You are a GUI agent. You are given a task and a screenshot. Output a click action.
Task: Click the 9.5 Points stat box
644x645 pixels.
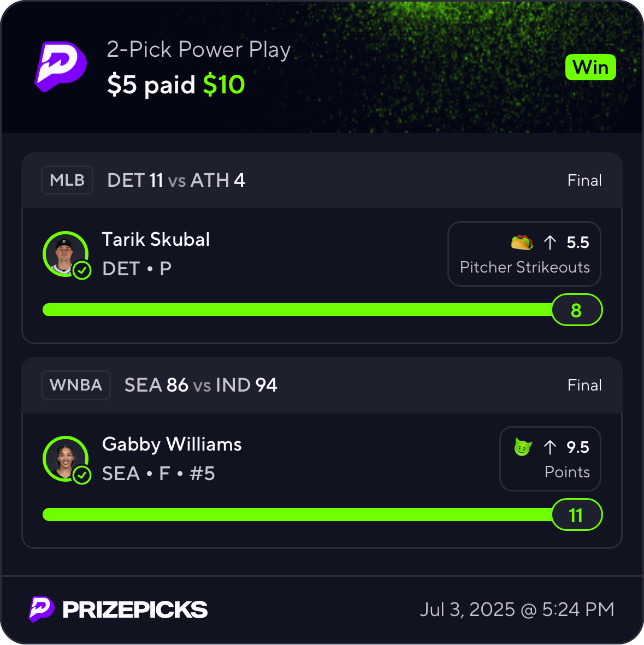click(x=550, y=459)
